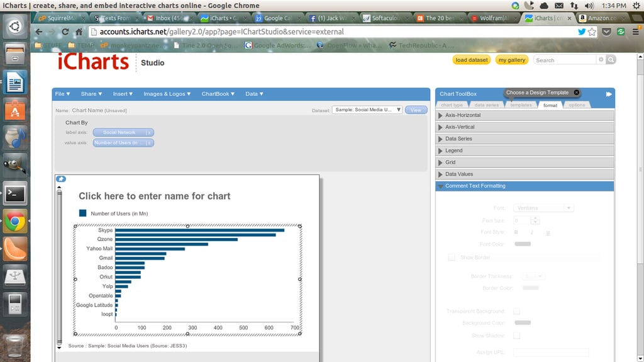Viewport: 644px width, 362px height.
Task: Close the Choose a Design Template tooltip
Action: tap(577, 93)
